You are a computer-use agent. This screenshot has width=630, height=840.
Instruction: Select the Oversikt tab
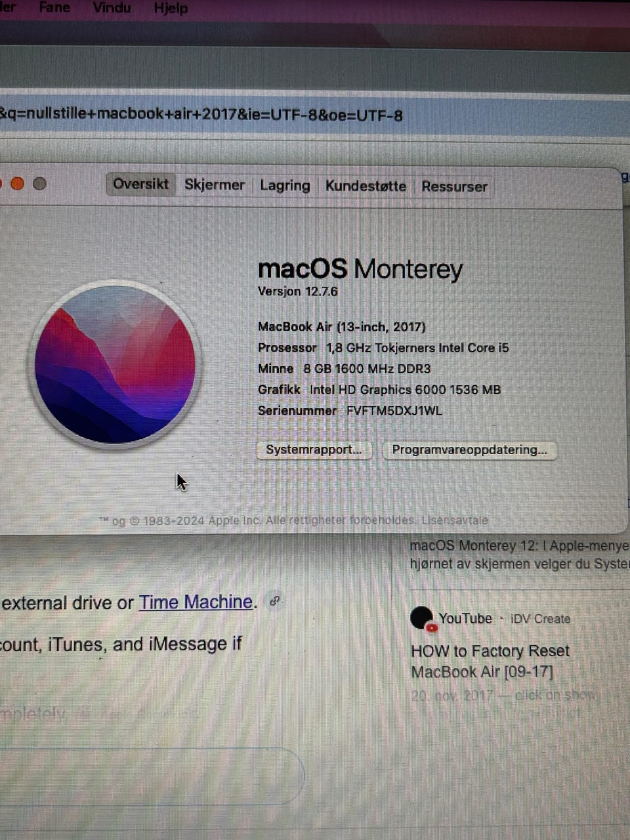140,184
